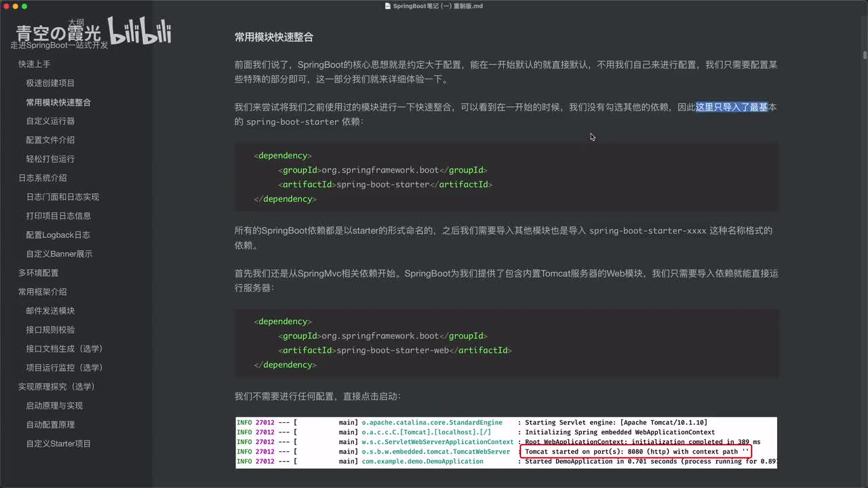Image resolution: width=868 pixels, height=488 pixels.
Task: Go to the 自动配置原理 outline item
Action: tap(51, 425)
